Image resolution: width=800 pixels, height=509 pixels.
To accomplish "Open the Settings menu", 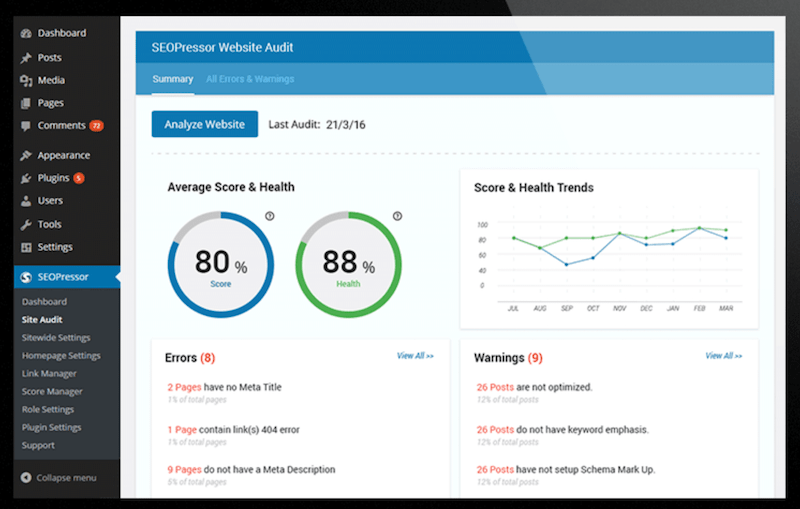I will click(x=55, y=247).
